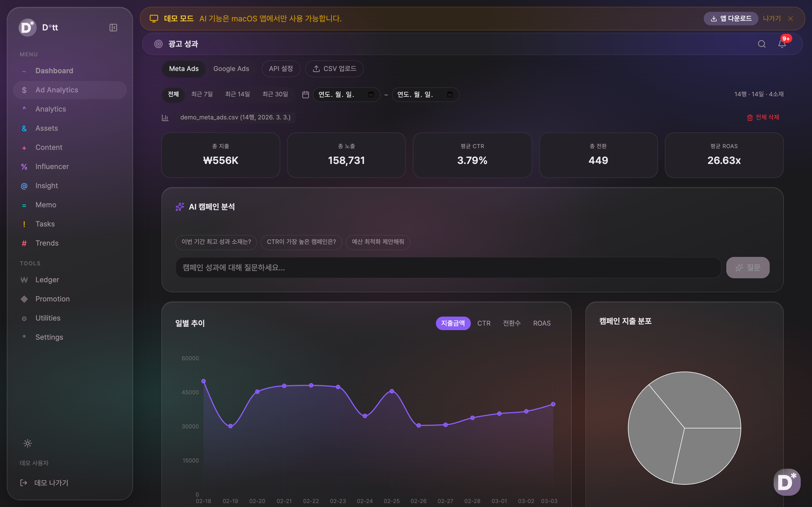Open Influencer in sidebar menu

pos(52,167)
